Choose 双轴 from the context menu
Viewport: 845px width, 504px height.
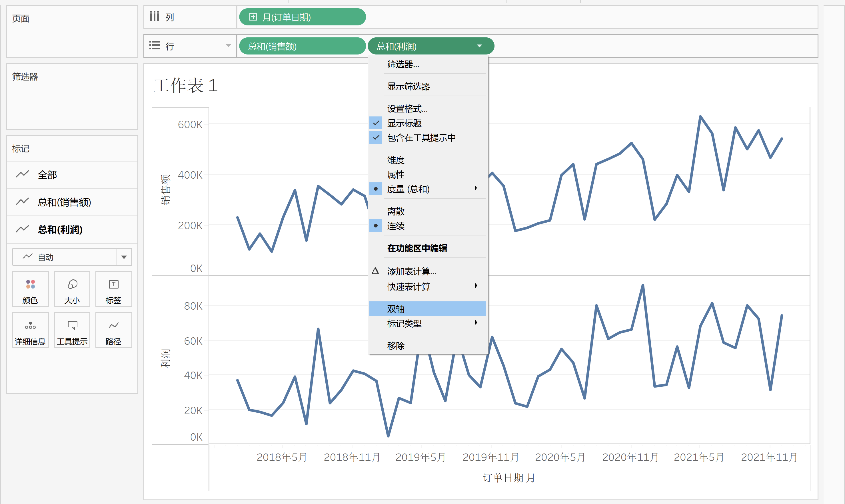click(428, 309)
